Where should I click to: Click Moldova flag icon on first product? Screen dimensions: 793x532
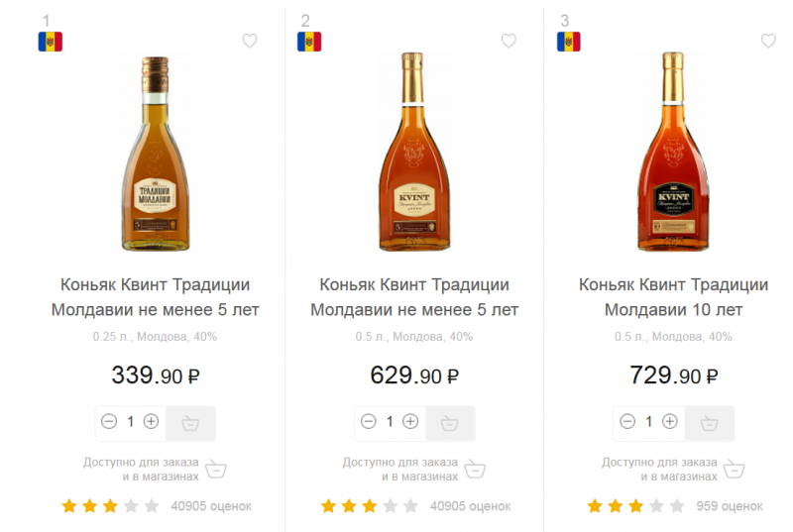pos(51,42)
